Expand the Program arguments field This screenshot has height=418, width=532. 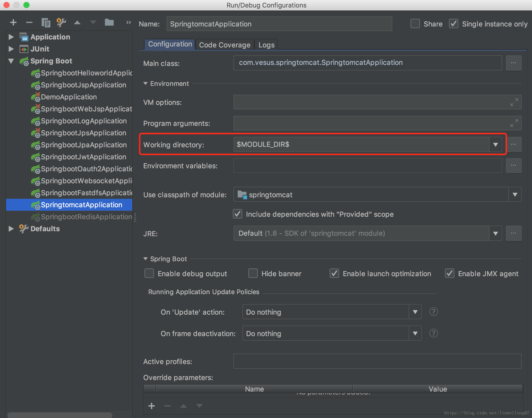[514, 123]
